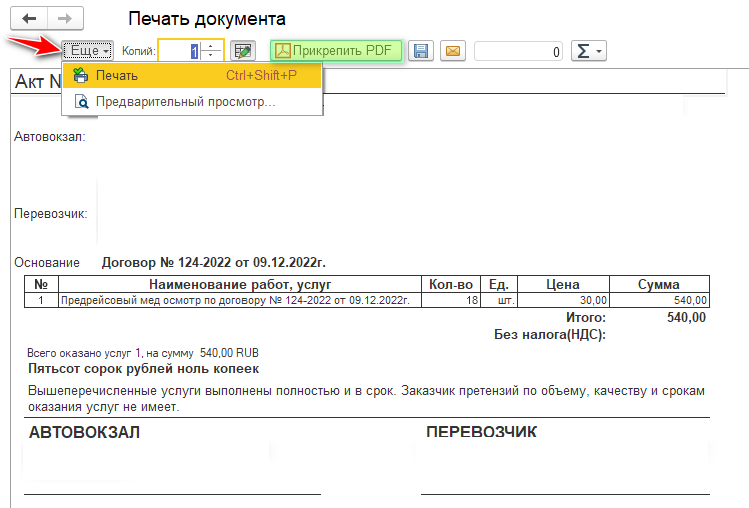The height and width of the screenshot is (508, 749).
Task: Decrease copies with the down spinner arrow
Action: click(211, 56)
